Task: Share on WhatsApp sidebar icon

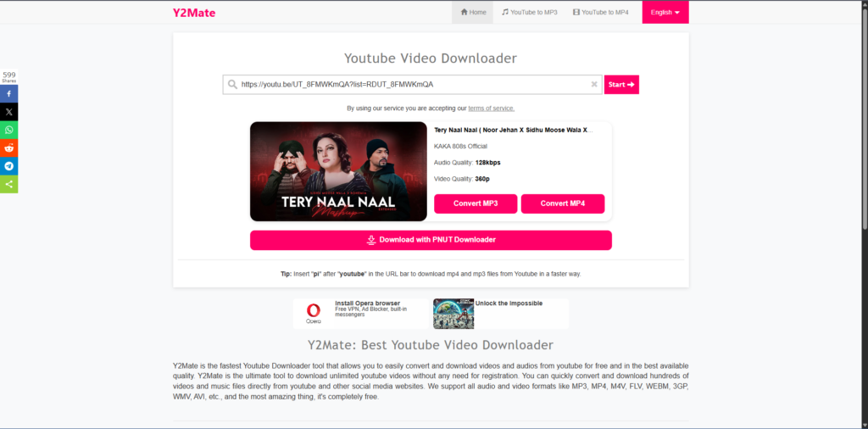Action: [x=8, y=130]
